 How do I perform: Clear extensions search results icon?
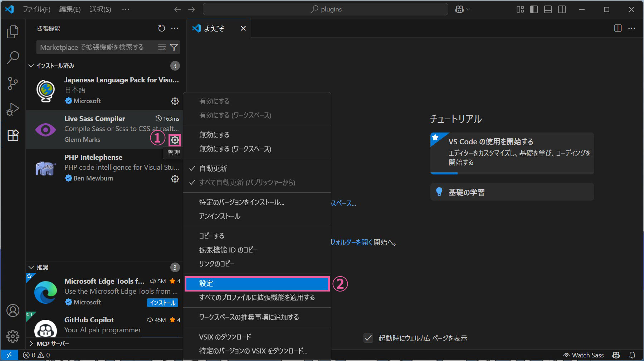(x=162, y=47)
